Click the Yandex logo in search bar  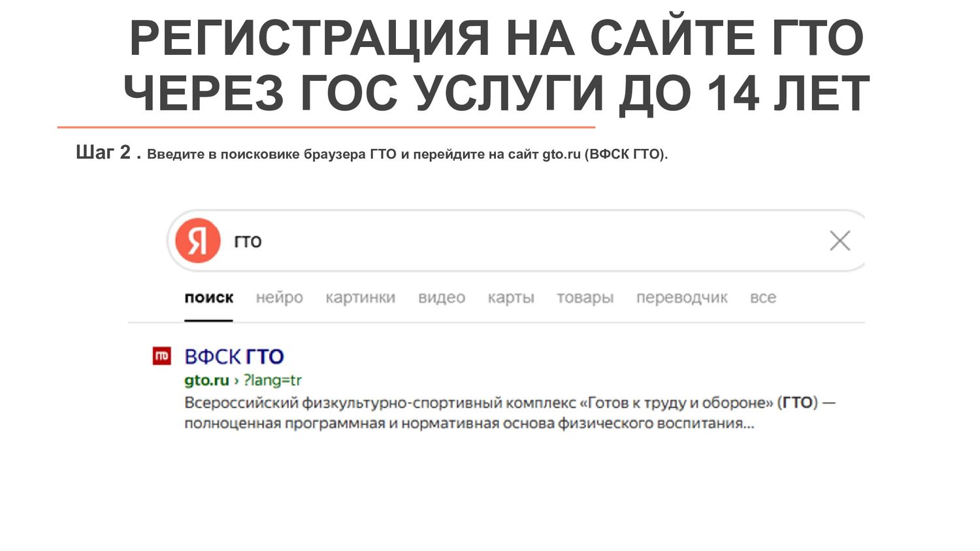pyautogui.click(x=198, y=241)
